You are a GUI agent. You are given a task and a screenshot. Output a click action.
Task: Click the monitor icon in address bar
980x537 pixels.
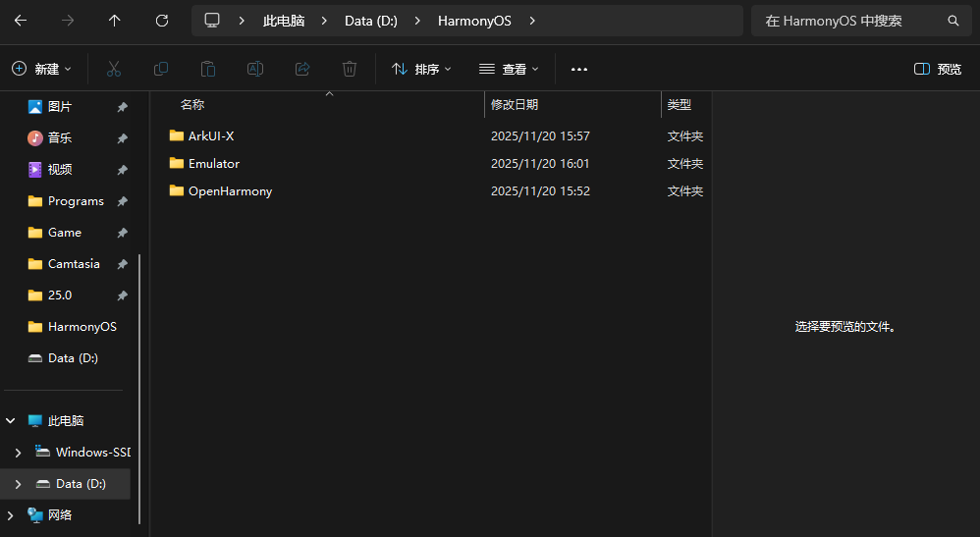coord(212,20)
